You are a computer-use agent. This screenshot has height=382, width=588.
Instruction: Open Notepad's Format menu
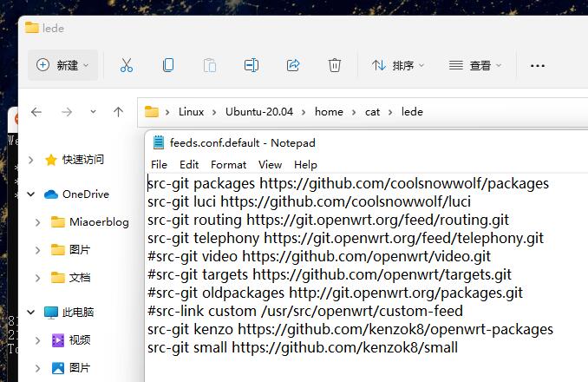228,165
